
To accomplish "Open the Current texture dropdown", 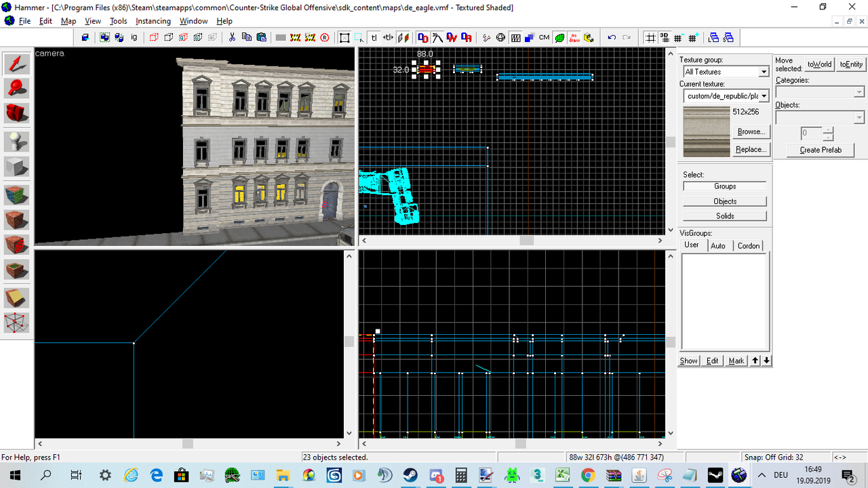I will tap(764, 96).
